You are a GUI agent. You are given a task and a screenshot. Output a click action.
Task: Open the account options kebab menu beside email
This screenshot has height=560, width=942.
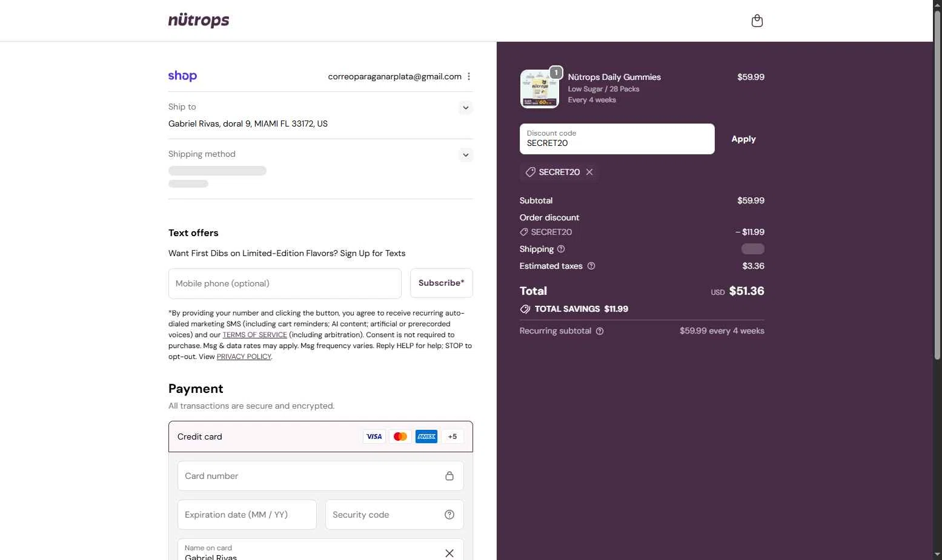pyautogui.click(x=469, y=76)
